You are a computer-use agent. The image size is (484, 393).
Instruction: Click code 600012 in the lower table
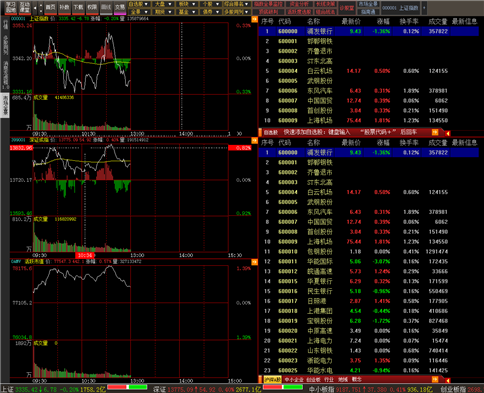point(288,271)
